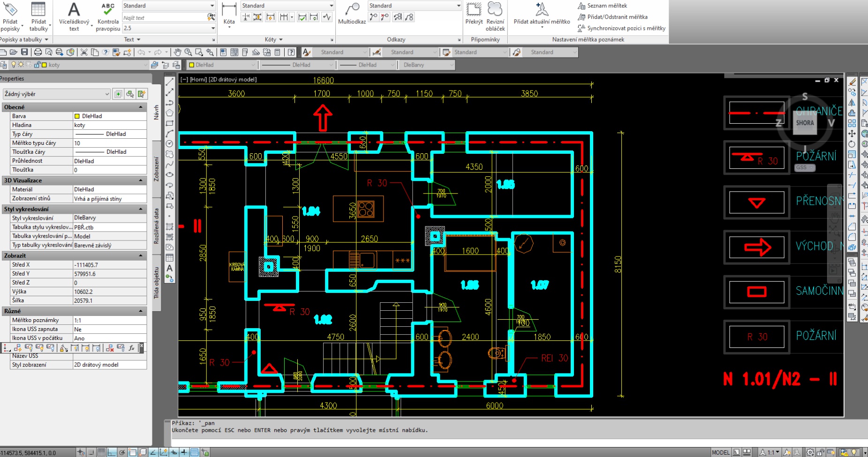
Task: Click the Multiodkaz multileader tool
Action: click(x=352, y=14)
